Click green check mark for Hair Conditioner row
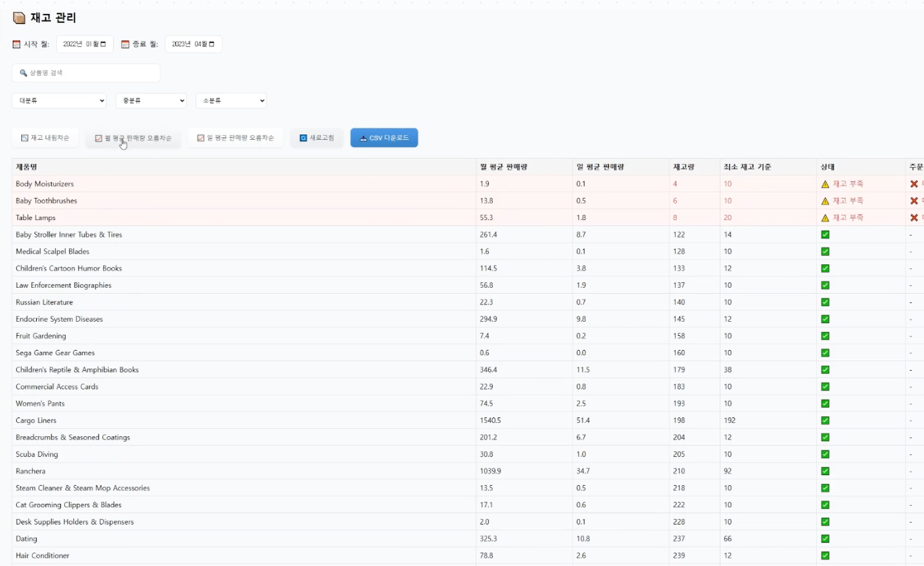 [x=825, y=555]
